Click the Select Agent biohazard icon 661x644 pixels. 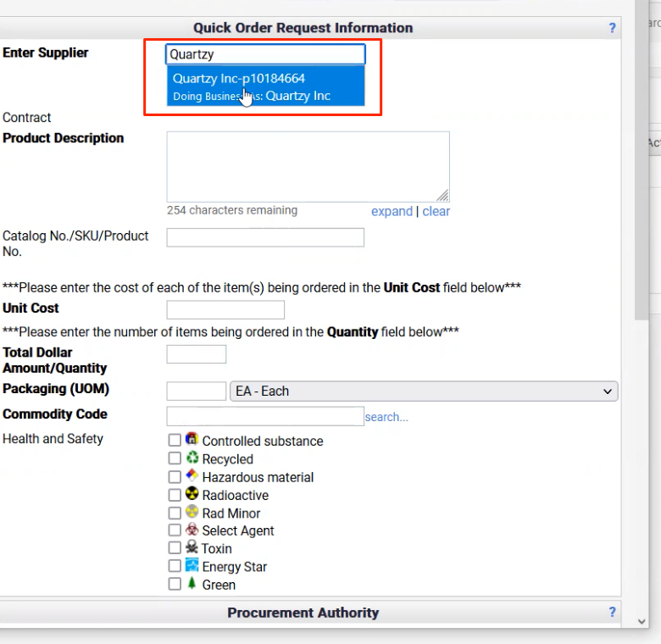click(x=192, y=530)
